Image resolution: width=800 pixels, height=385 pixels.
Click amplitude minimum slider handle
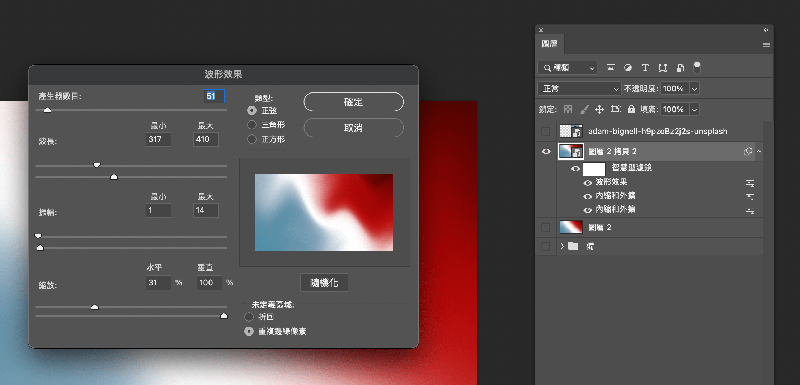click(38, 236)
